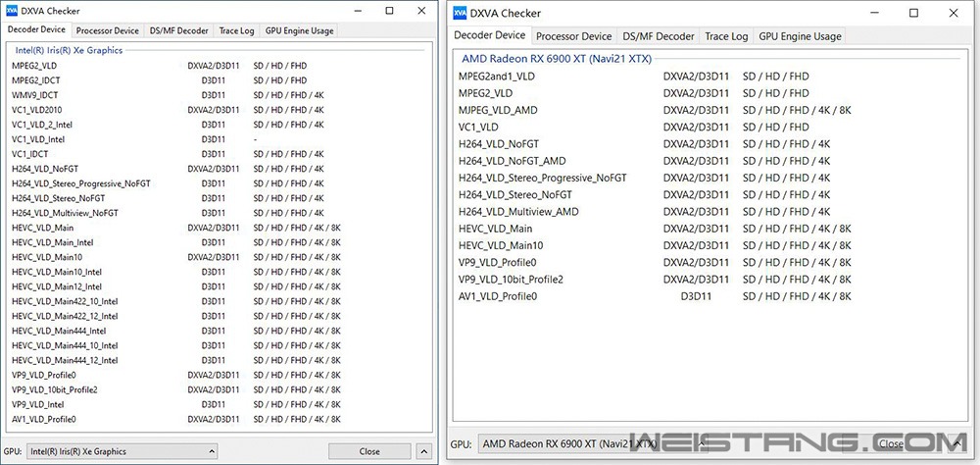980x465 pixels.
Task: Click the DXVA Checker icon in the right window title bar
Action: click(462, 14)
